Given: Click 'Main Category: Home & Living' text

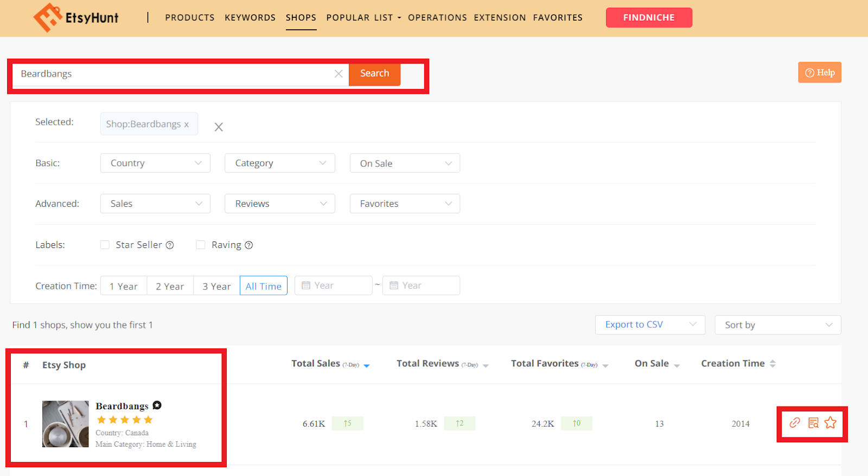Looking at the screenshot, I should pyautogui.click(x=146, y=445).
